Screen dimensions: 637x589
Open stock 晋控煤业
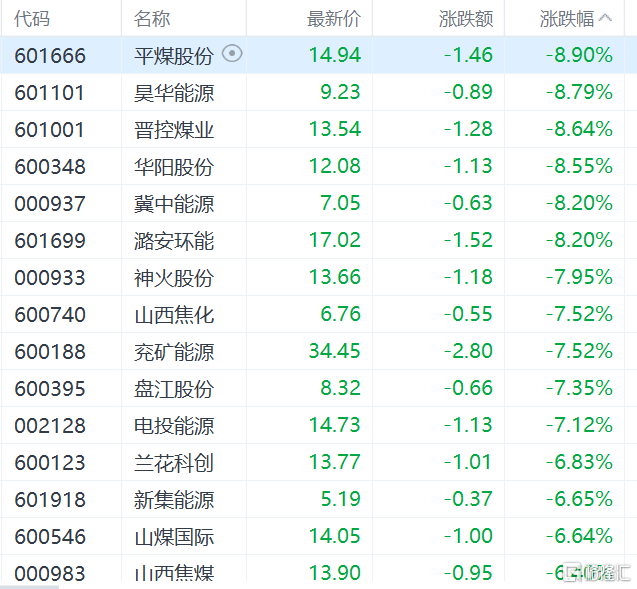[x=174, y=130]
